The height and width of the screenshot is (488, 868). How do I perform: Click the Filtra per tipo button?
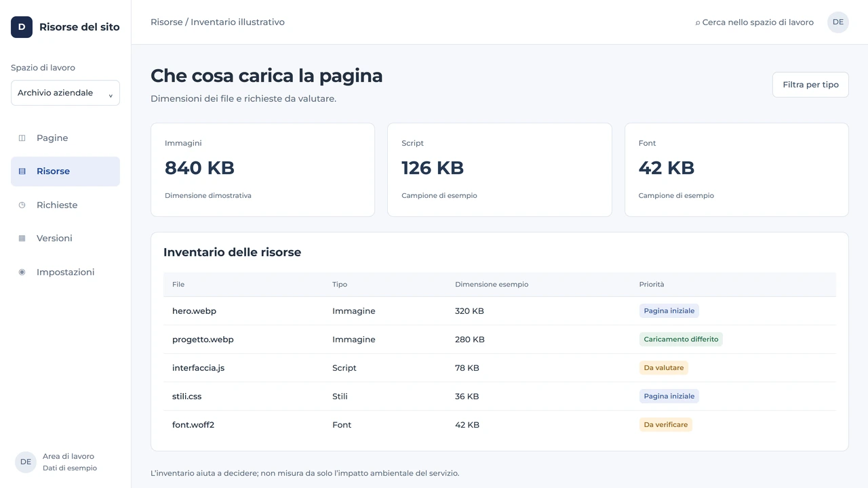click(810, 85)
